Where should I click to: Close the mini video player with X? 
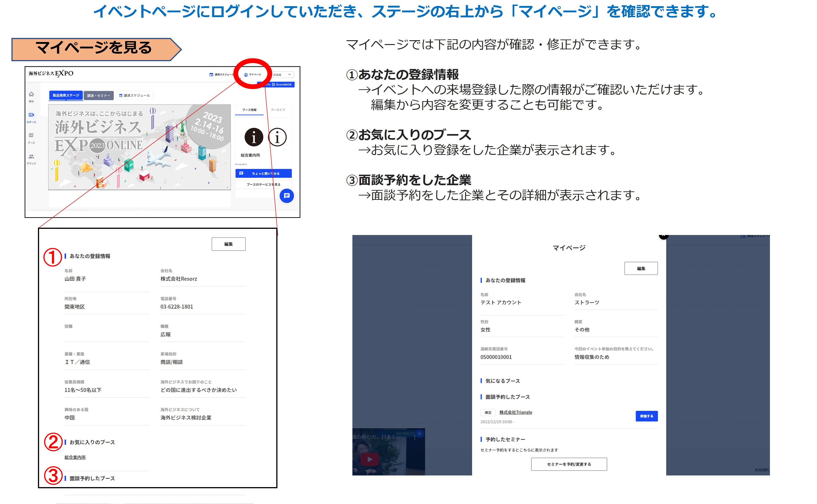(x=420, y=433)
